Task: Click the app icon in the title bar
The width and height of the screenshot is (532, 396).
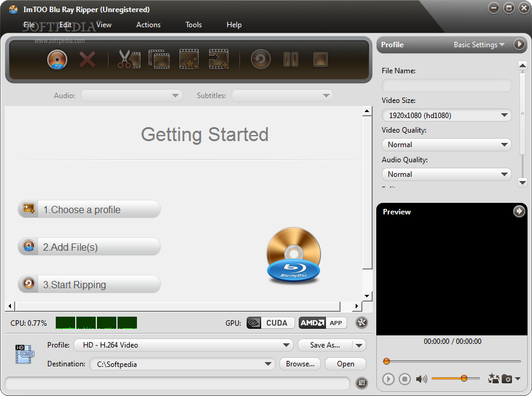Action: [13, 9]
